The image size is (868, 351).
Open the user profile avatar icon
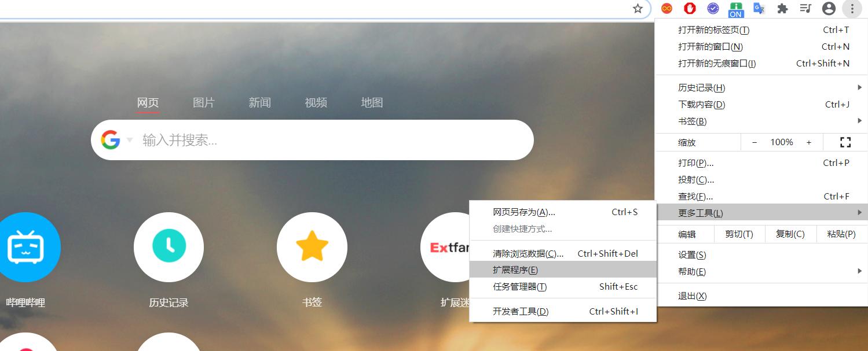pyautogui.click(x=829, y=8)
